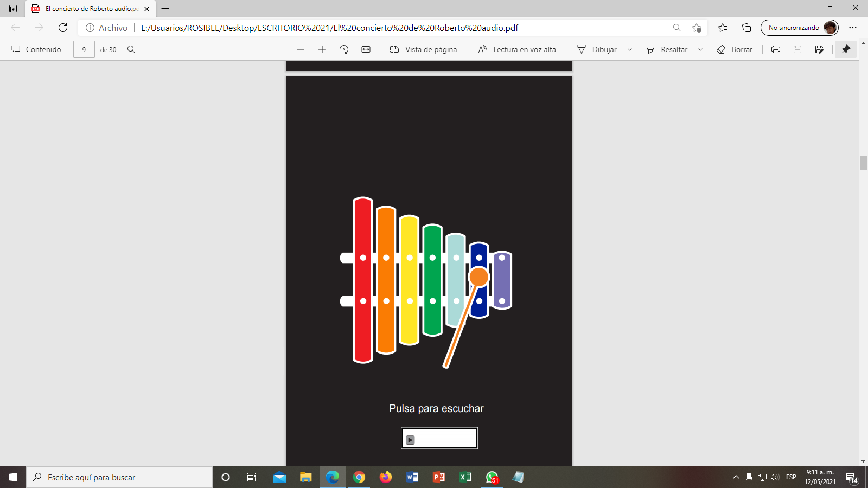
Task: Open the PDF search magnifier icon
Action: (x=131, y=49)
